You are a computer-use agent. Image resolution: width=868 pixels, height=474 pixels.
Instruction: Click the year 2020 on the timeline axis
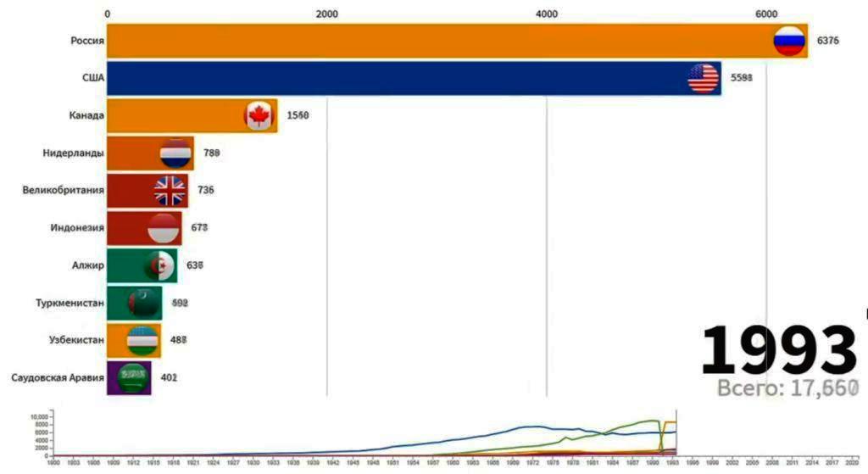pos(853,462)
